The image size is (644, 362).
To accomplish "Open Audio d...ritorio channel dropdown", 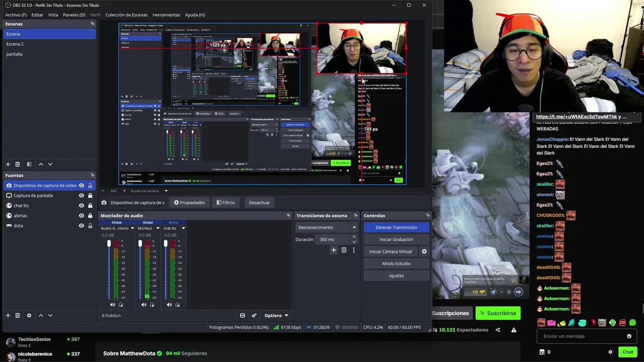I will click(132, 228).
